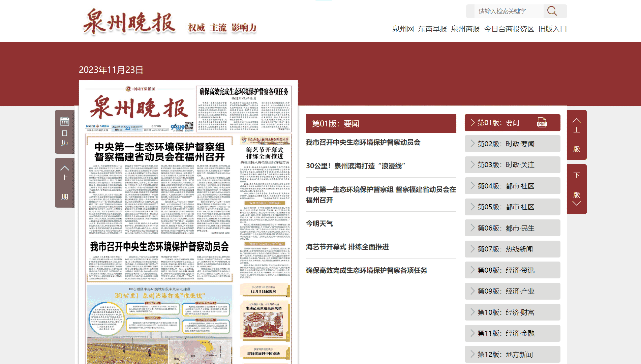Click chevron beside 第03版 entry
The height and width of the screenshot is (364, 641).
[472, 165]
